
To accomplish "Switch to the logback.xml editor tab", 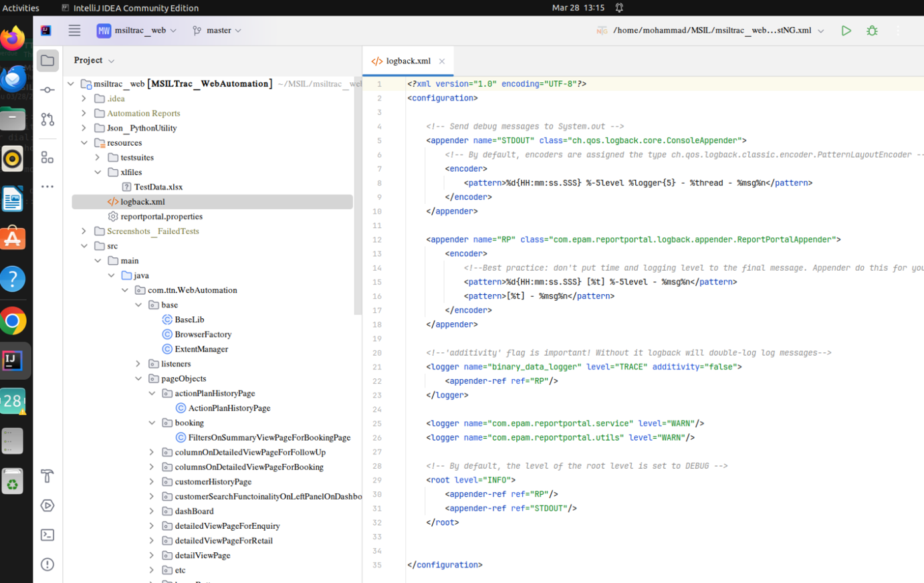I will 408,60.
